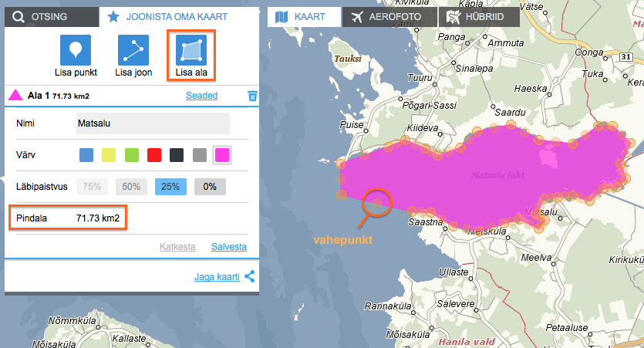Delete Ala 1 with trash icon

coord(252,96)
